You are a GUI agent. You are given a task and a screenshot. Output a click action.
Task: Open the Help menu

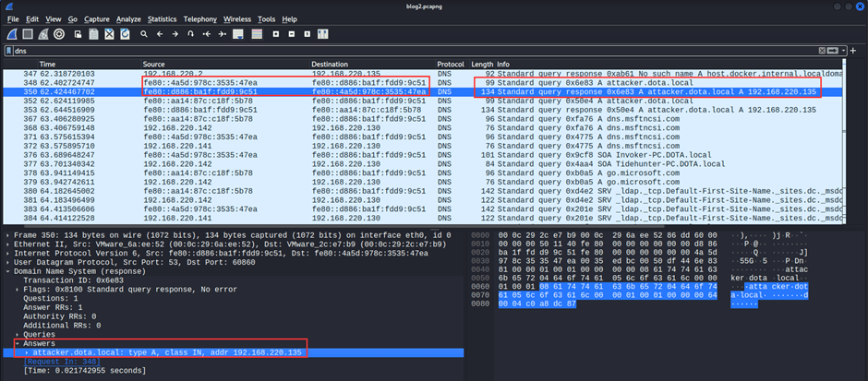tap(290, 19)
